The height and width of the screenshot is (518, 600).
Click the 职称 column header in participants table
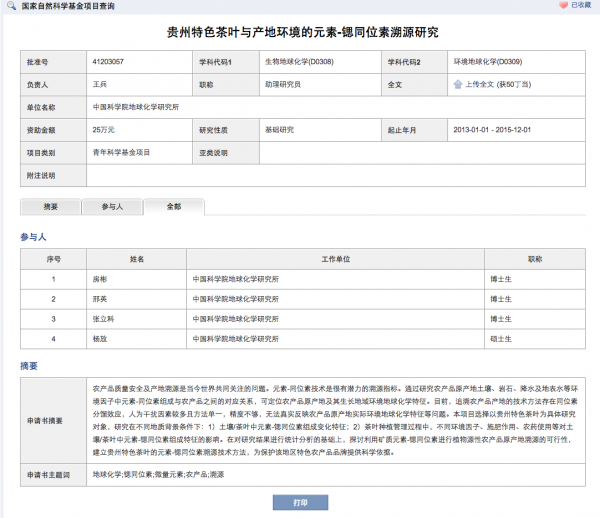click(535, 259)
